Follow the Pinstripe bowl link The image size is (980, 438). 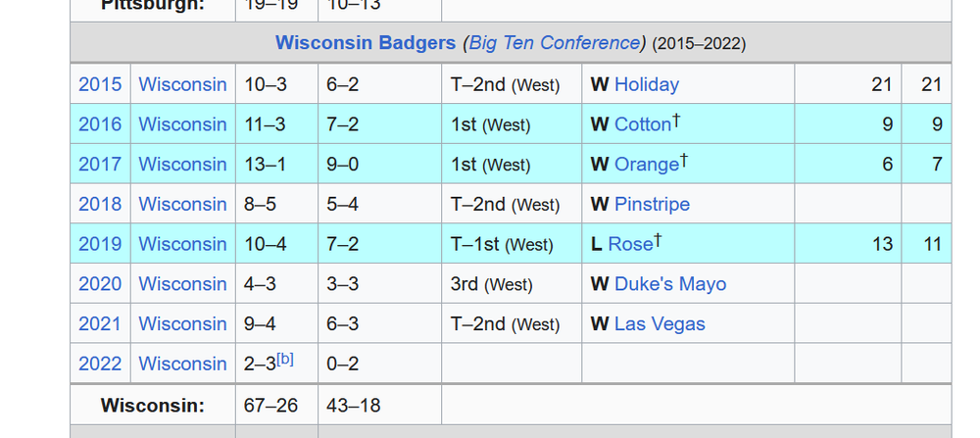point(652,204)
